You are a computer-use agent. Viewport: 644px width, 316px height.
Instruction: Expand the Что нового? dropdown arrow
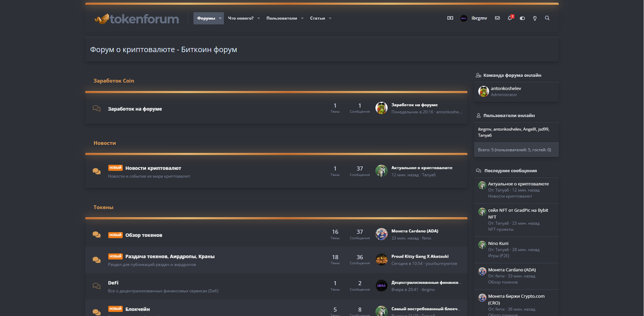click(x=259, y=18)
